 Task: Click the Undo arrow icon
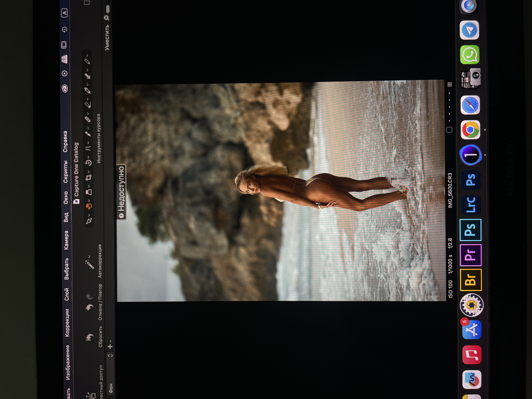89,307
